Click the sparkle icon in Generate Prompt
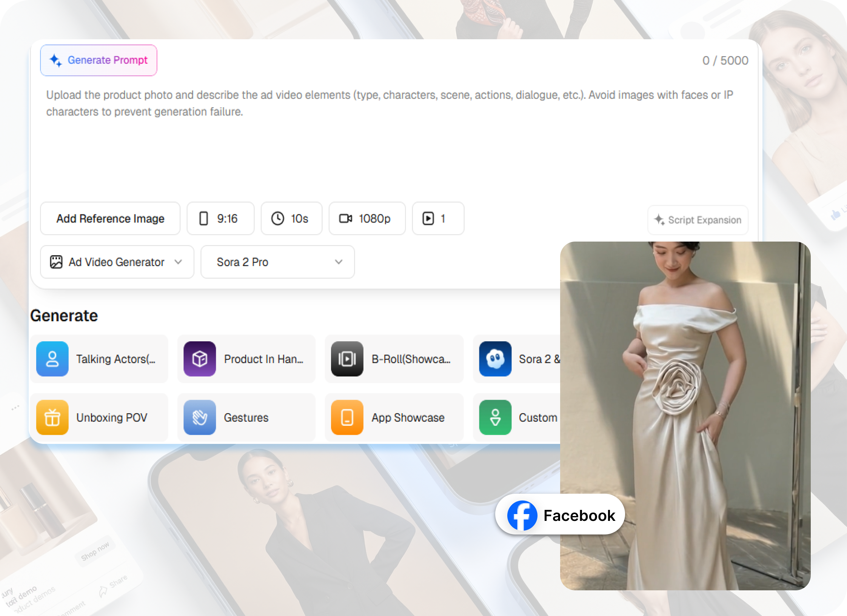 point(56,60)
